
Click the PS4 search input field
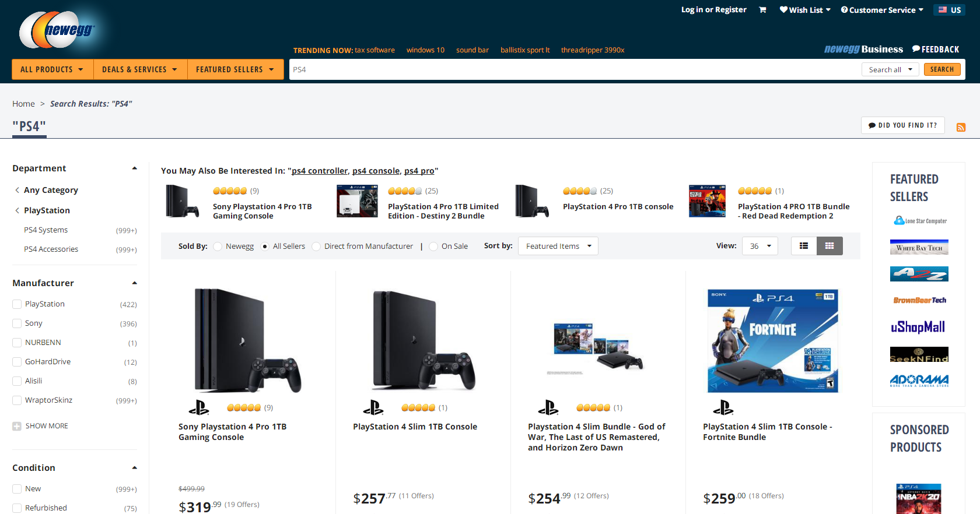[575, 69]
